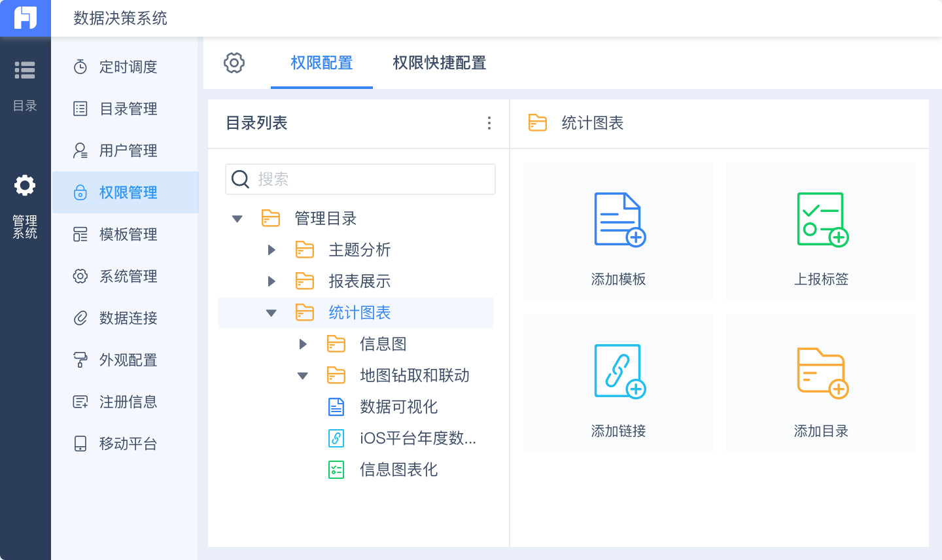The image size is (942, 560).
Task: Click the 添加目录 folder icon
Action: (x=822, y=372)
